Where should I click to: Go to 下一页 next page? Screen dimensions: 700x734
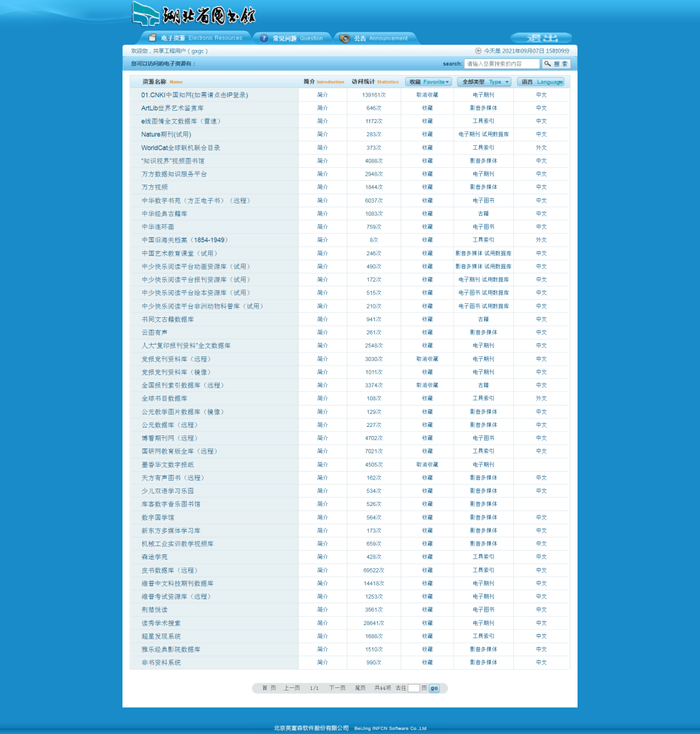click(337, 688)
